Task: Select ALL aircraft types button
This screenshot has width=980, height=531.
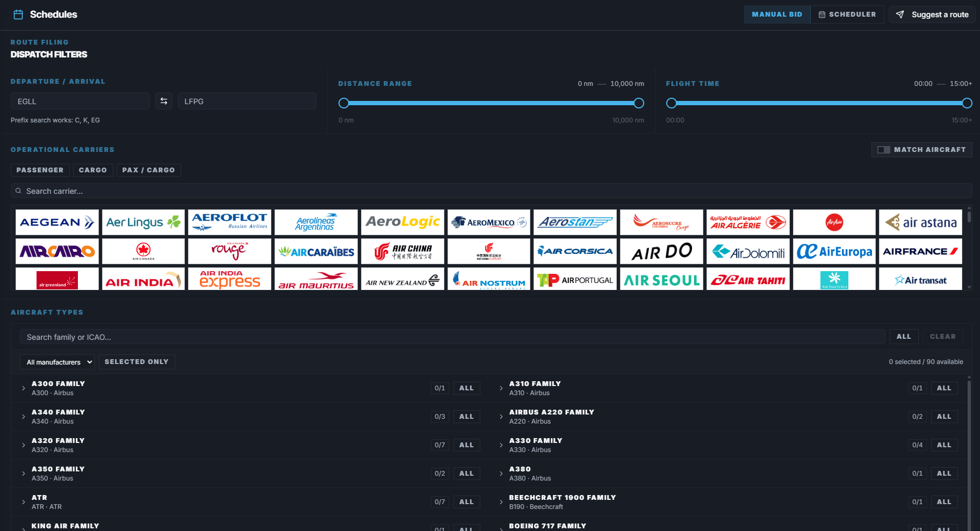Action: click(904, 337)
